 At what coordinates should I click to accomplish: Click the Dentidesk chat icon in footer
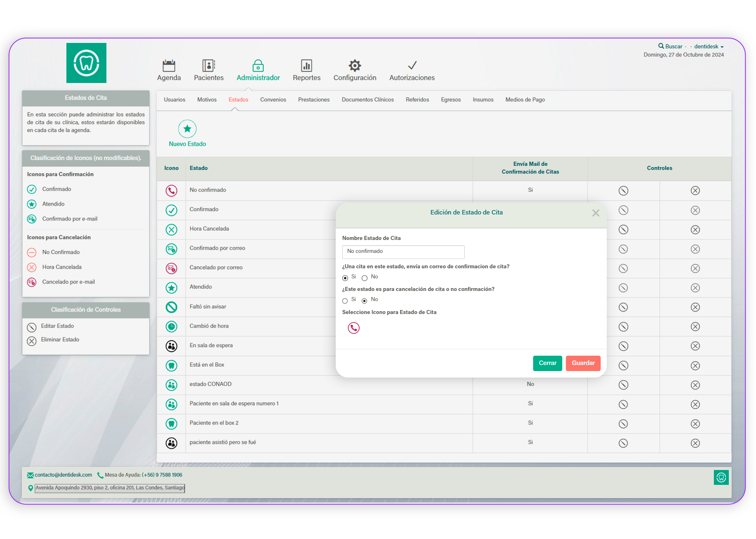coord(721,477)
